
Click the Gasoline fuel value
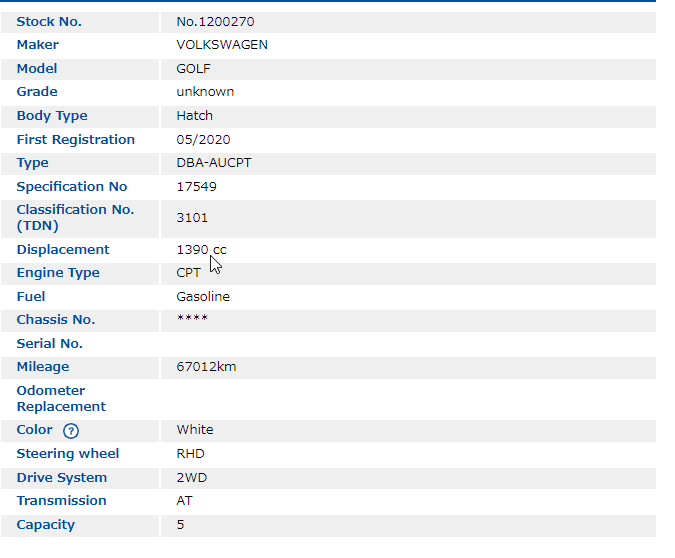click(x=203, y=297)
